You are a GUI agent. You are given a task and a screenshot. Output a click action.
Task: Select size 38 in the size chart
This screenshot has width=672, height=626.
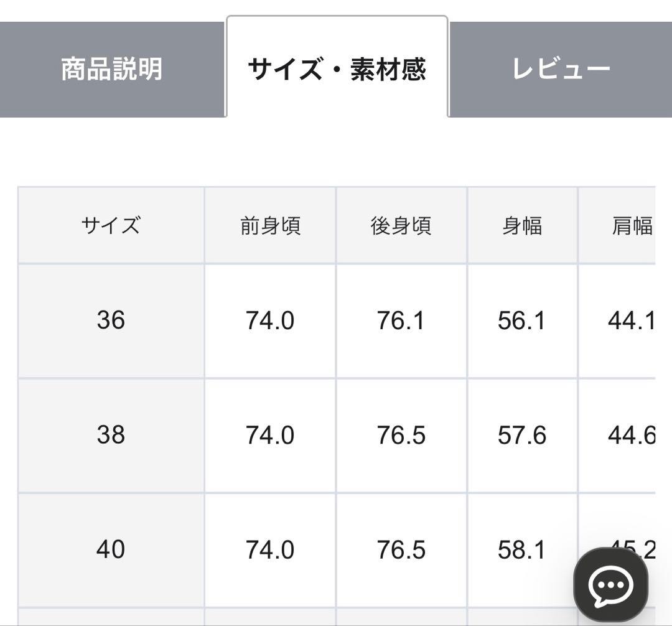[110, 436]
